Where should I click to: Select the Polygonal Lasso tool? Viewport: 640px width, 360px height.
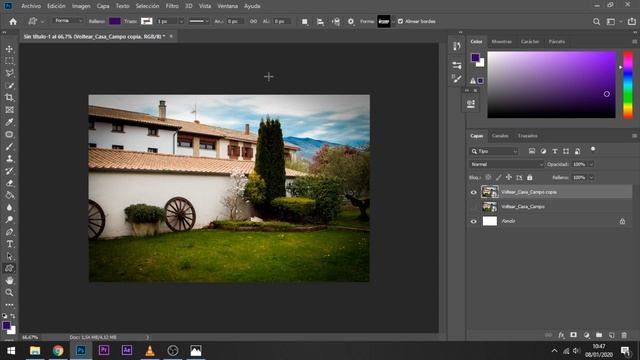point(9,73)
